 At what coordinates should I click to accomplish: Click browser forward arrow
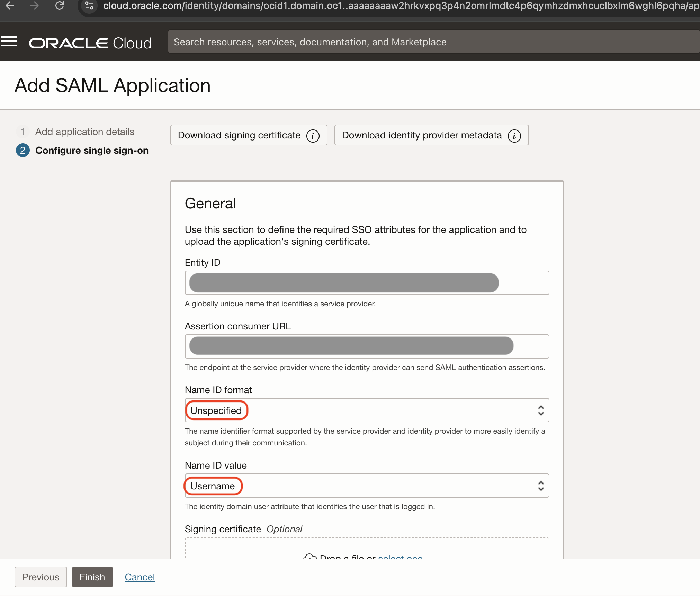click(x=34, y=6)
